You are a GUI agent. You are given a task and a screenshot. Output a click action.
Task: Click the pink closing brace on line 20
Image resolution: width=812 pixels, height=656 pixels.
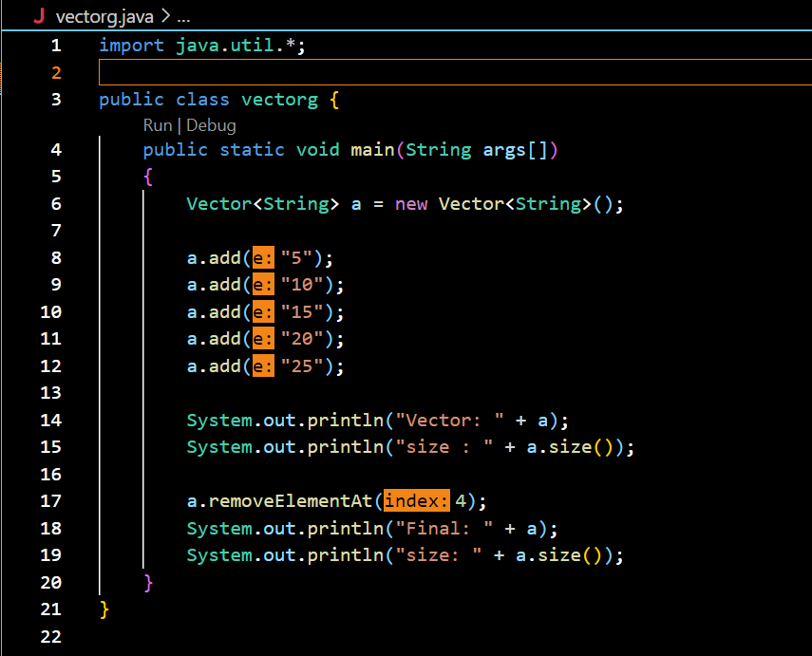(x=148, y=583)
